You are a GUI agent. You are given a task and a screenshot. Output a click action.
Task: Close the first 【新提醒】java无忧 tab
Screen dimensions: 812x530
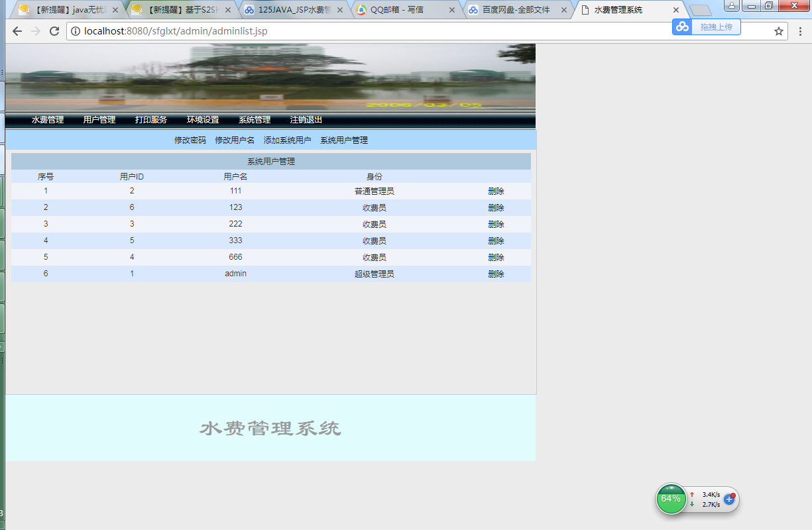pyautogui.click(x=116, y=10)
